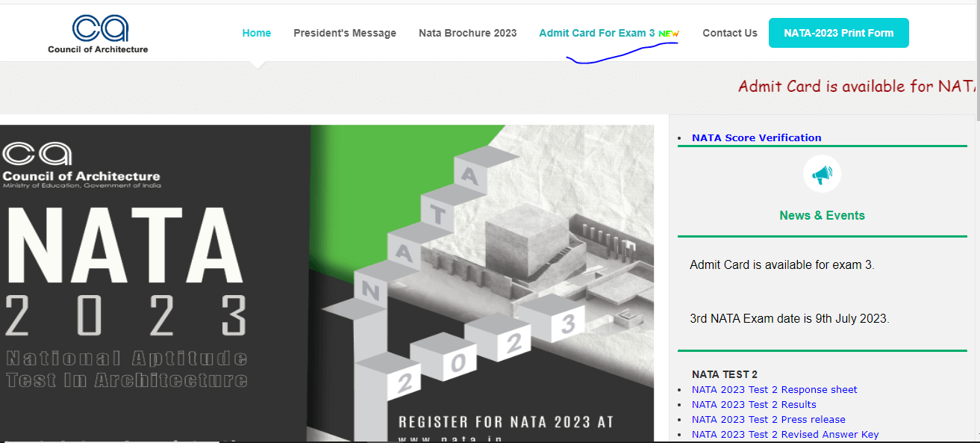The height and width of the screenshot is (443, 980).
Task: Open Admit Card For Exam 3
Action: [x=597, y=33]
